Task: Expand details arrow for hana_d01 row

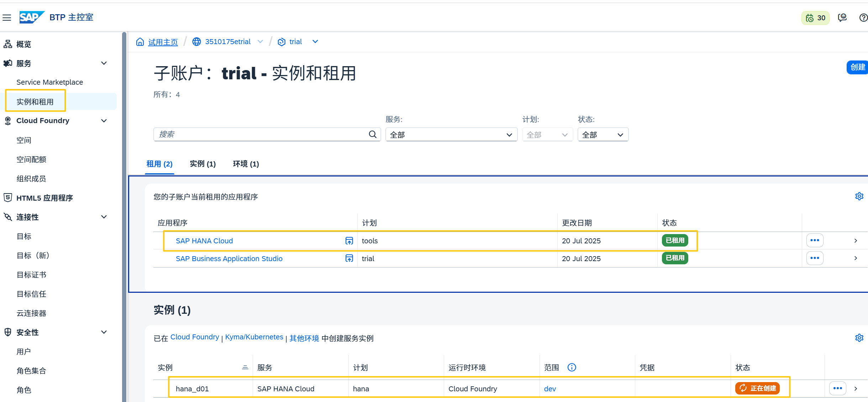Action: click(856, 388)
